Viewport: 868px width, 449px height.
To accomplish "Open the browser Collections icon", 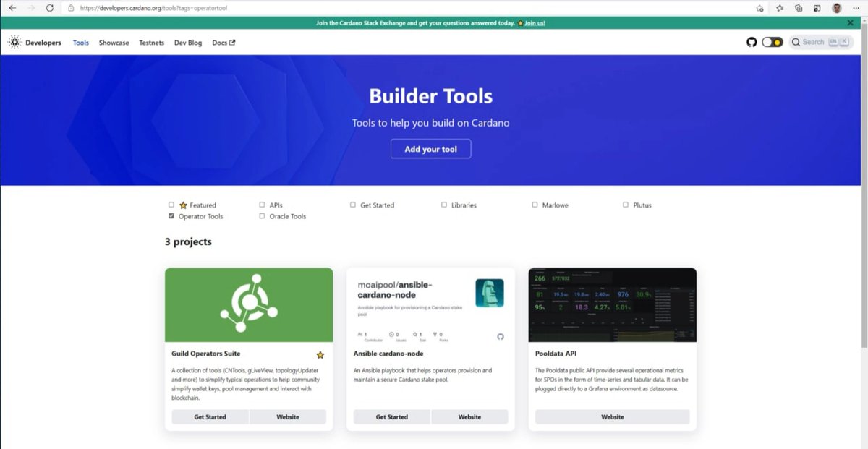I will pyautogui.click(x=799, y=8).
